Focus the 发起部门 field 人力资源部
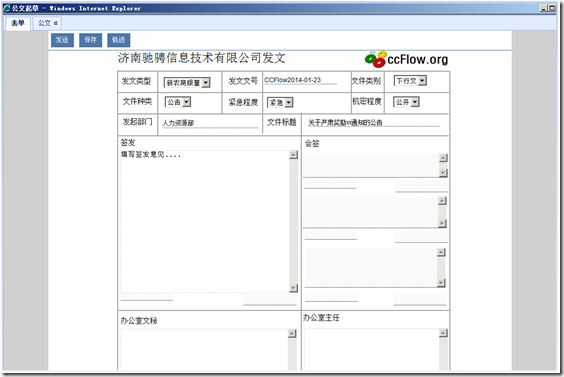564x377 pixels. coord(210,123)
